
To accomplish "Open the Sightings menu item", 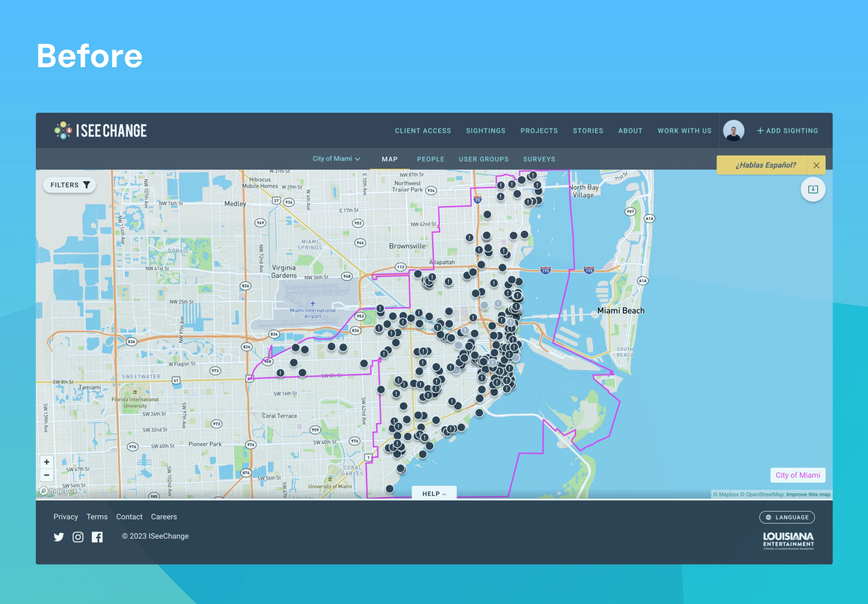I will point(485,131).
